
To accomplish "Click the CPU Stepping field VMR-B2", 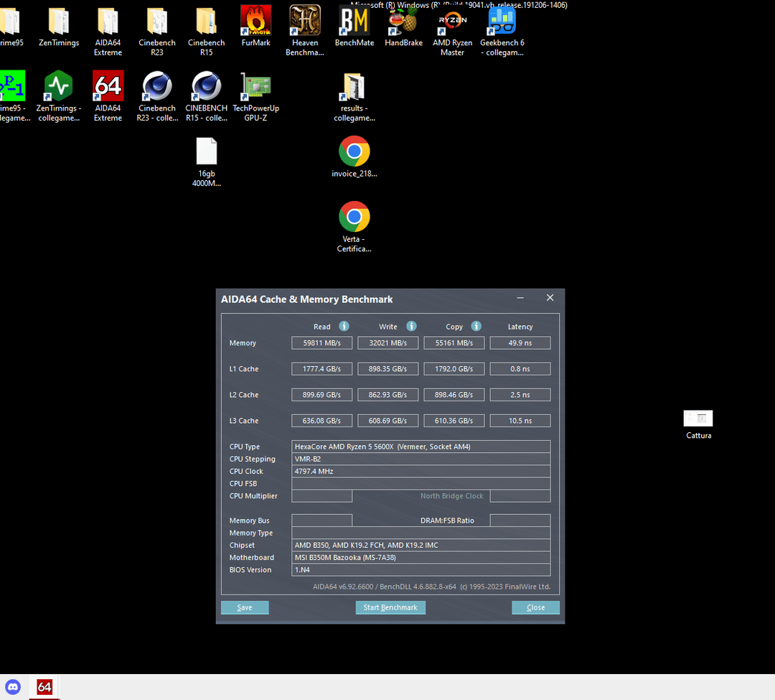I will coord(421,459).
